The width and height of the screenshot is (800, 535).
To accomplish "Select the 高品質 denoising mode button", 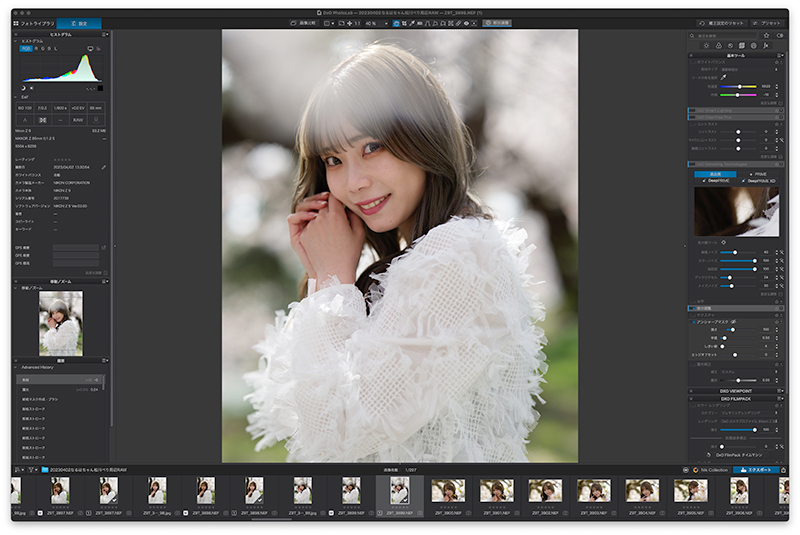I will [x=715, y=174].
